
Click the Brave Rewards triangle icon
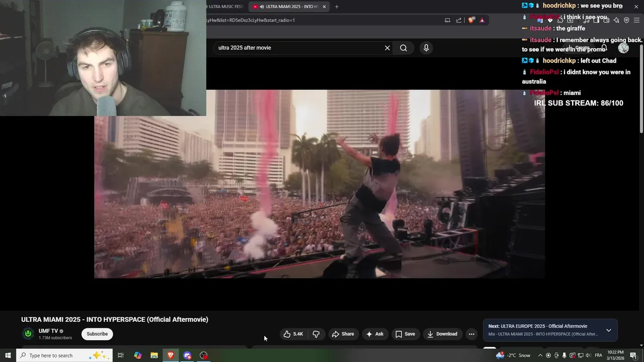pos(482,20)
